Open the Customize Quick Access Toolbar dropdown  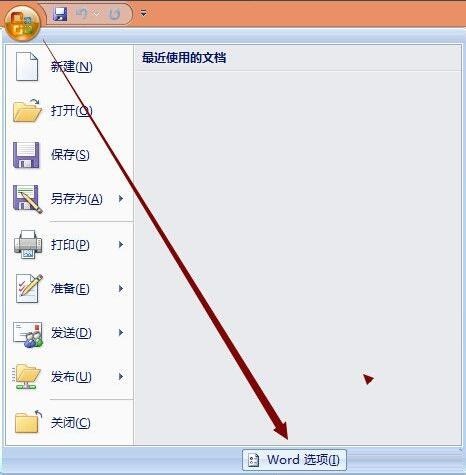144,14
